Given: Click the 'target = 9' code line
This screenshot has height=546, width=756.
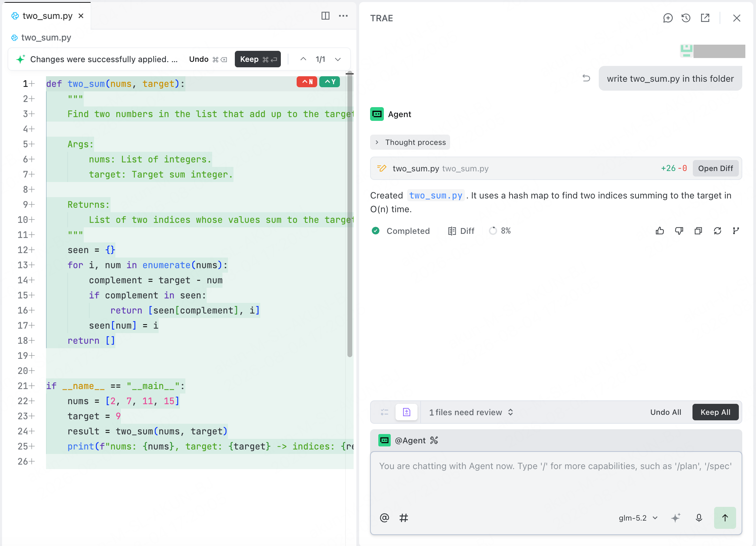Looking at the screenshot, I should point(94,416).
